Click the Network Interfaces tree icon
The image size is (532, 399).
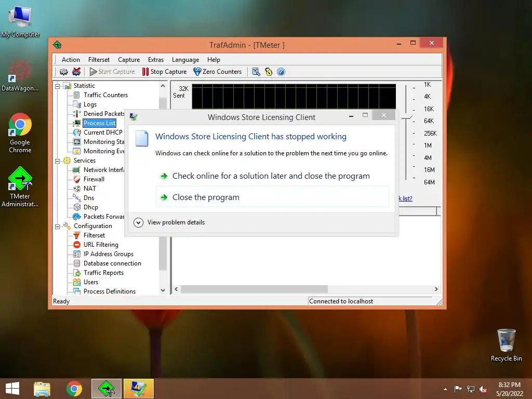(x=77, y=170)
